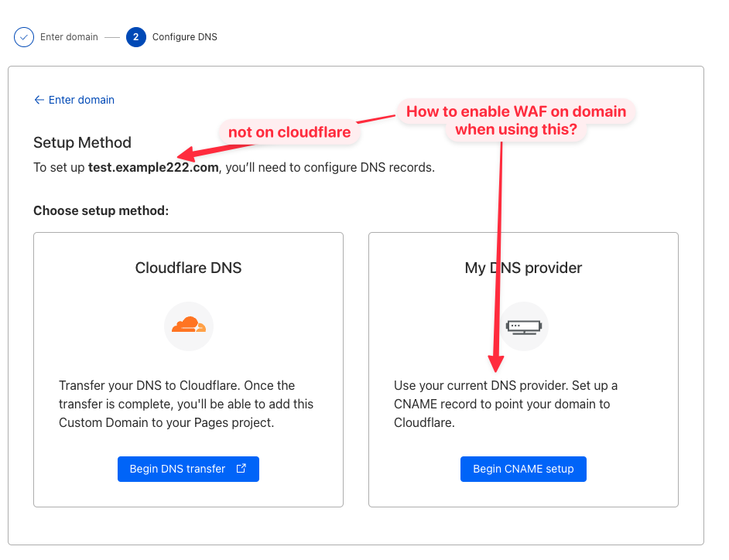Select the Enter domain step label in stepper
The image size is (729, 560).
click(69, 37)
